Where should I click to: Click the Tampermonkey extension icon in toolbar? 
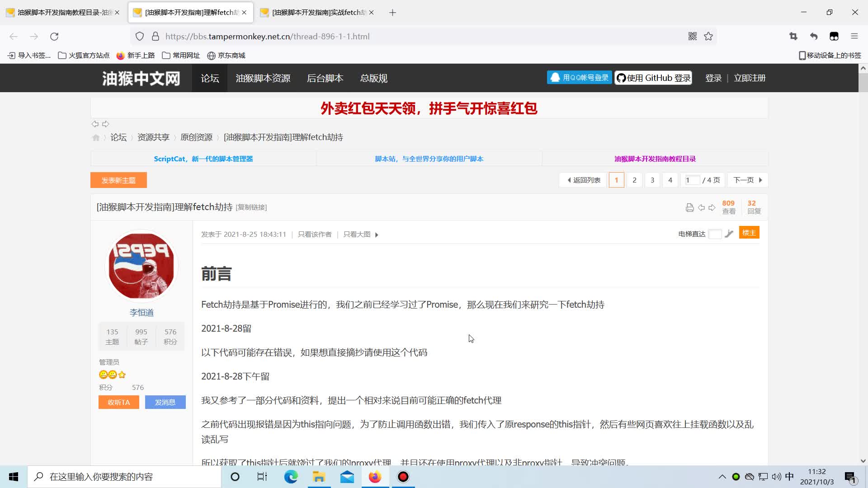tap(834, 36)
